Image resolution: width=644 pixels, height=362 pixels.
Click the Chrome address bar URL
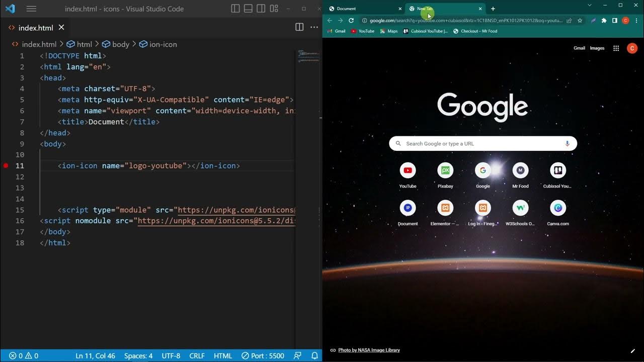click(x=466, y=21)
